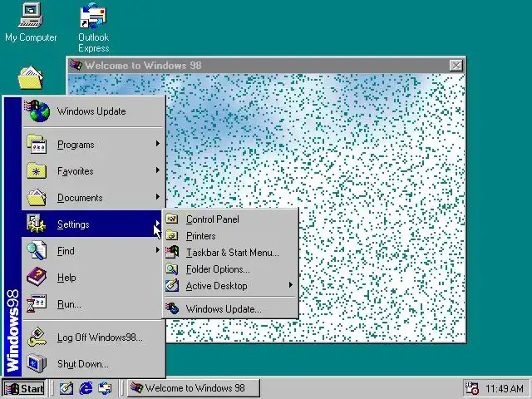Screen dimensions: 532x399
Task: Select the documents folder icon on desktop
Action: [x=30, y=77]
